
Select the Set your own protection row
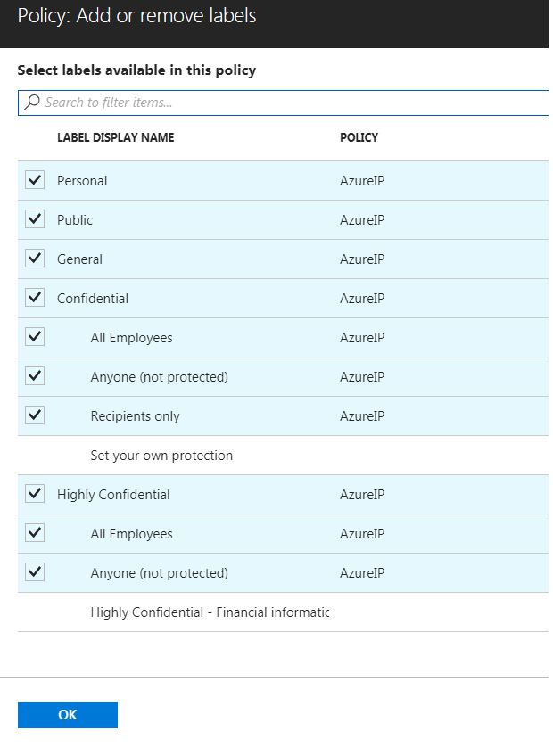(161, 455)
